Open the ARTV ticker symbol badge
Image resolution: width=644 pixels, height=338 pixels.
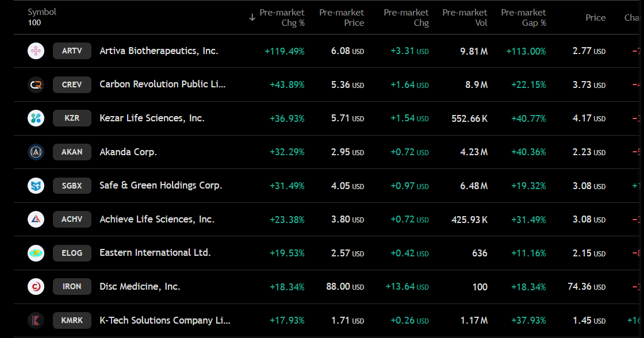(x=72, y=51)
